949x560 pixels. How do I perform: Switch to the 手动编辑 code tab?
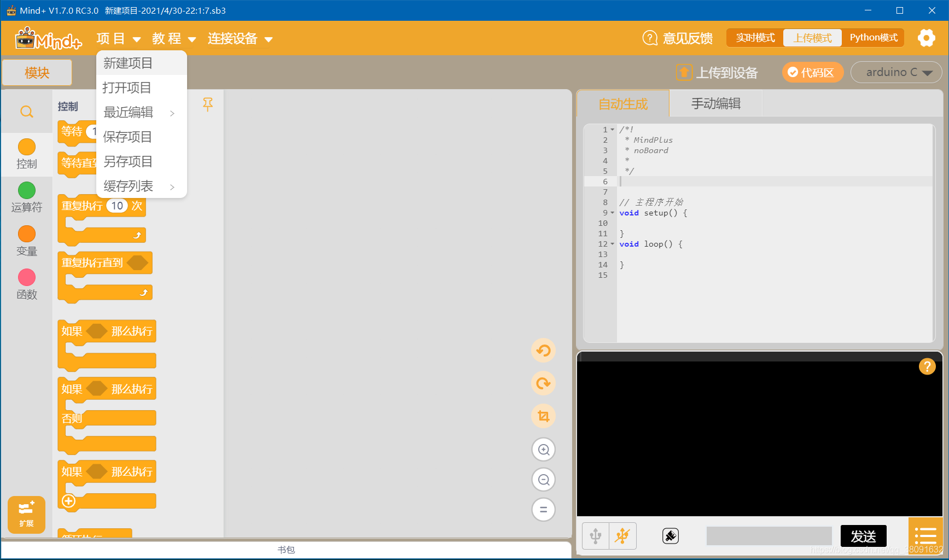(715, 104)
